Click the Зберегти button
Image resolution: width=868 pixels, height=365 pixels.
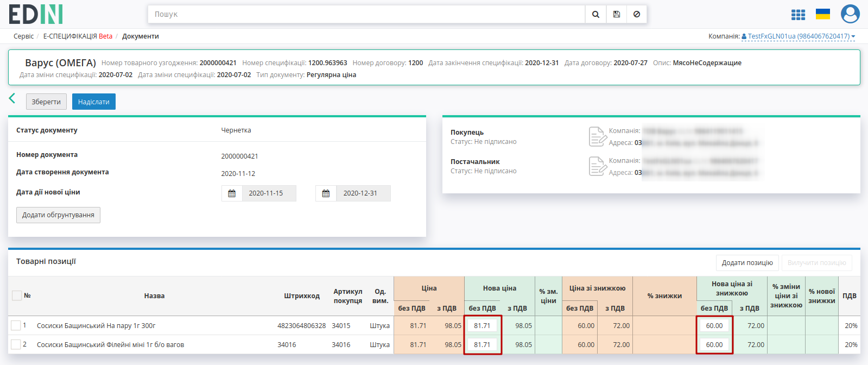(46, 102)
